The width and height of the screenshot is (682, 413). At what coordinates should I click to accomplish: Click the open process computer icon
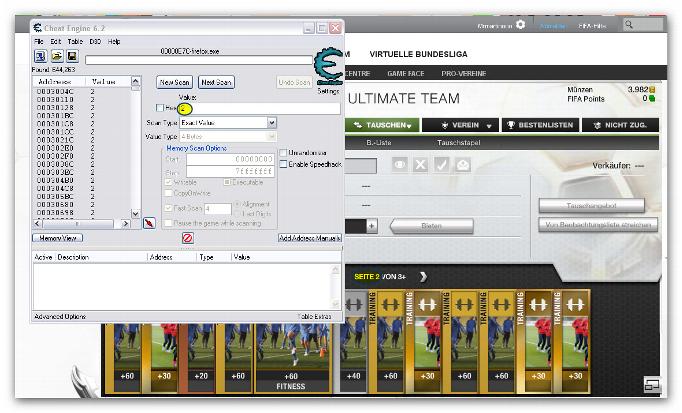pyautogui.click(x=39, y=56)
